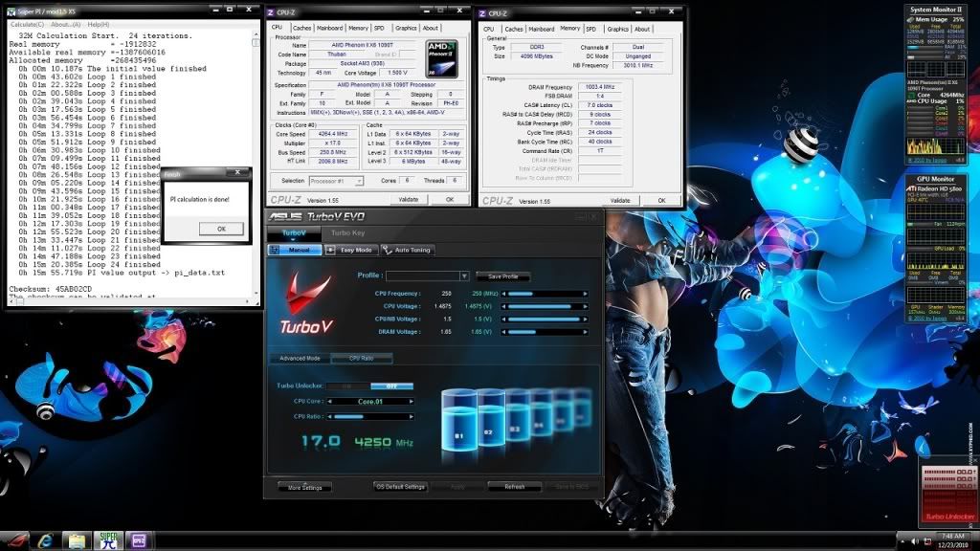Click the first core cylinder labeled 01
The width and height of the screenshot is (980, 551).
(x=459, y=420)
